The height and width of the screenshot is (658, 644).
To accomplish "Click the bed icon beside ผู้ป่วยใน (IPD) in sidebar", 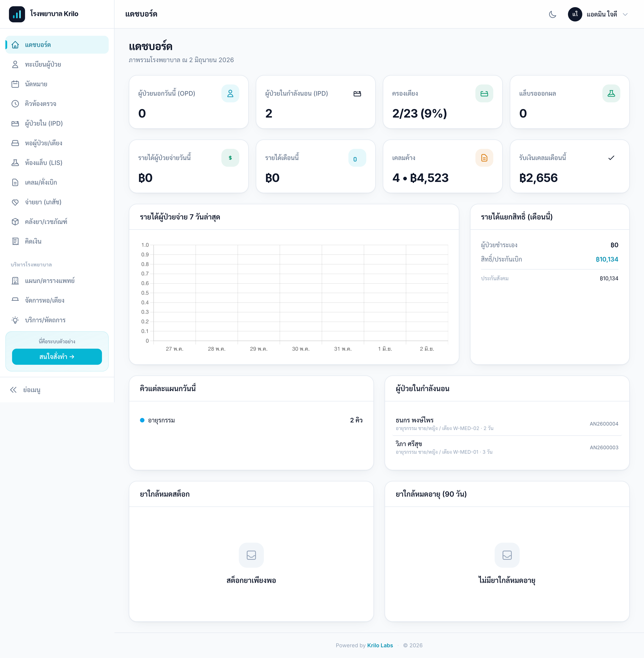I will click(x=15, y=123).
